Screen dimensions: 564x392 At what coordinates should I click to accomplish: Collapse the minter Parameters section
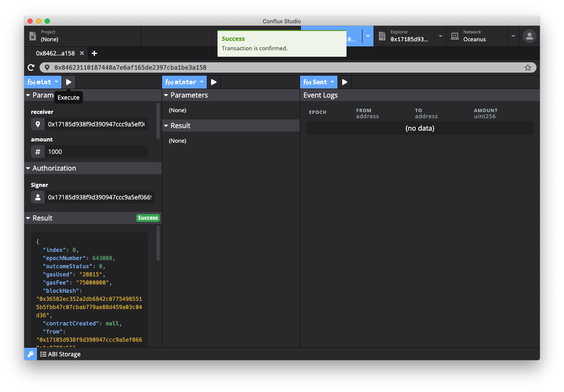[x=231, y=95]
